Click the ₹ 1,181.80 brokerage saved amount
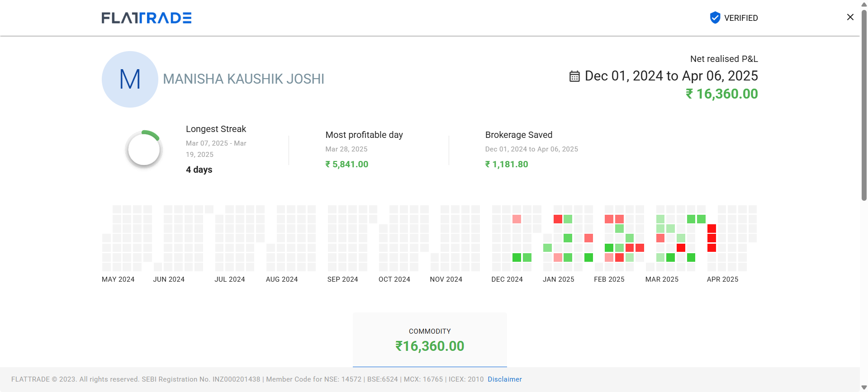Screen dimensions: 868x392 coord(506,165)
